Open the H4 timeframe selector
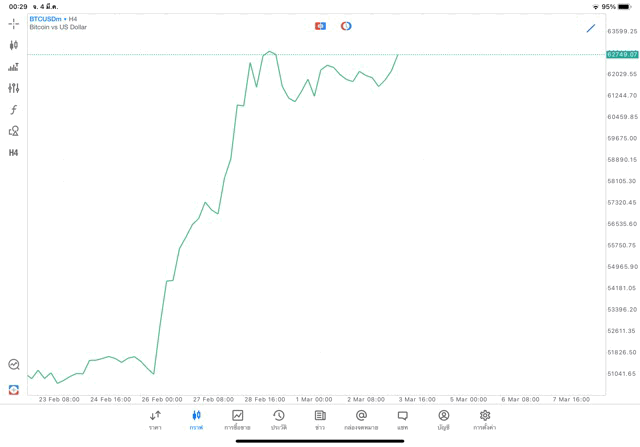The image size is (640, 447). click(x=14, y=153)
